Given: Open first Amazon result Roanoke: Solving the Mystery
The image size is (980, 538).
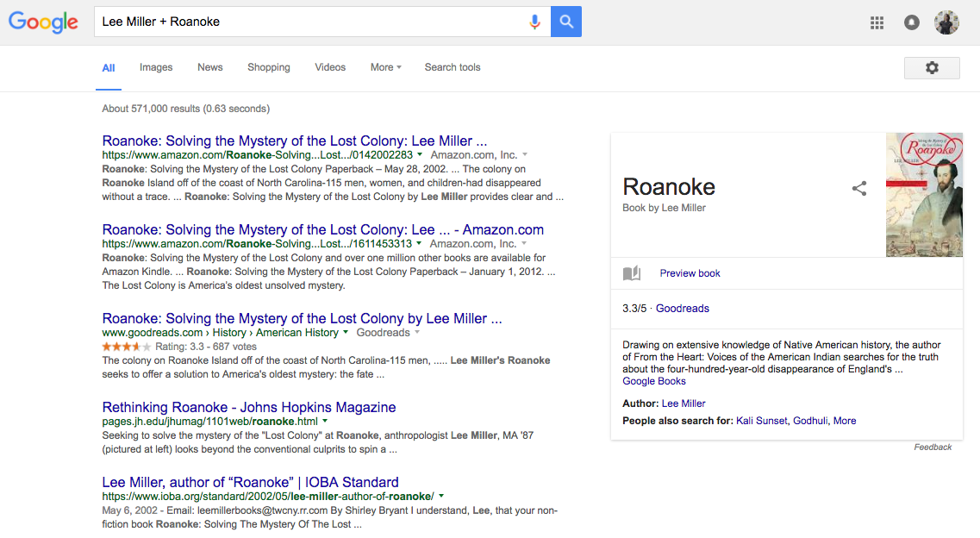Looking at the screenshot, I should tap(295, 141).
